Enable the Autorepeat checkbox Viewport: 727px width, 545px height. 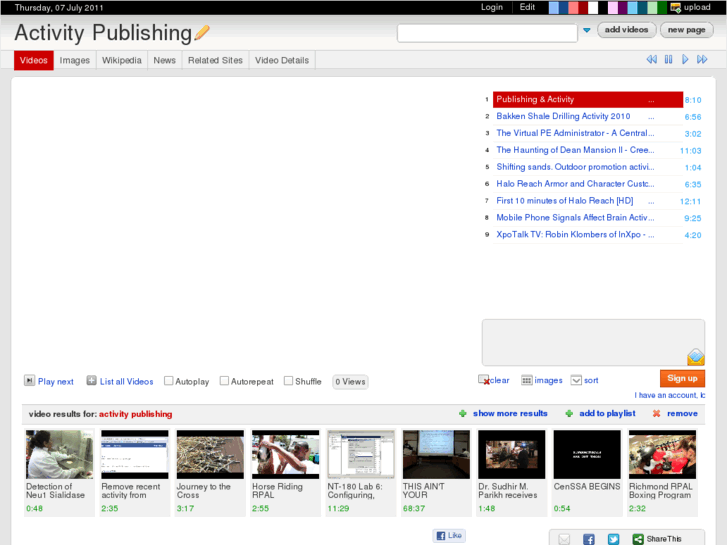224,381
